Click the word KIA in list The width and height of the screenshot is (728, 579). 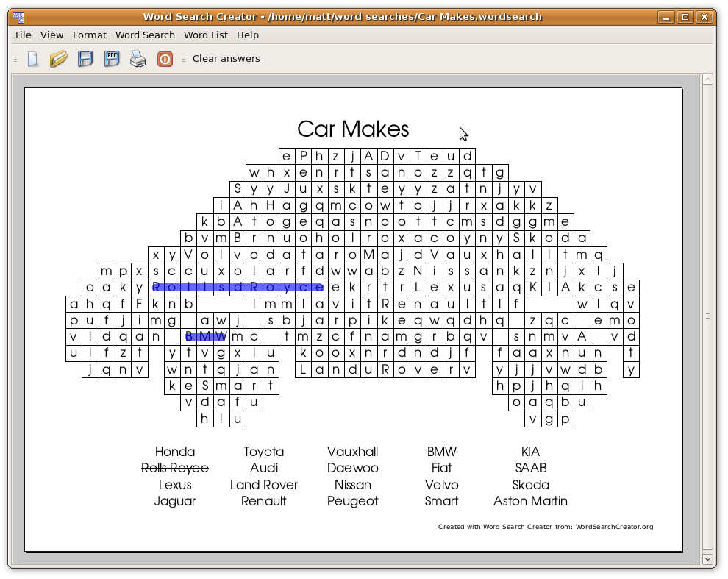pos(531,452)
